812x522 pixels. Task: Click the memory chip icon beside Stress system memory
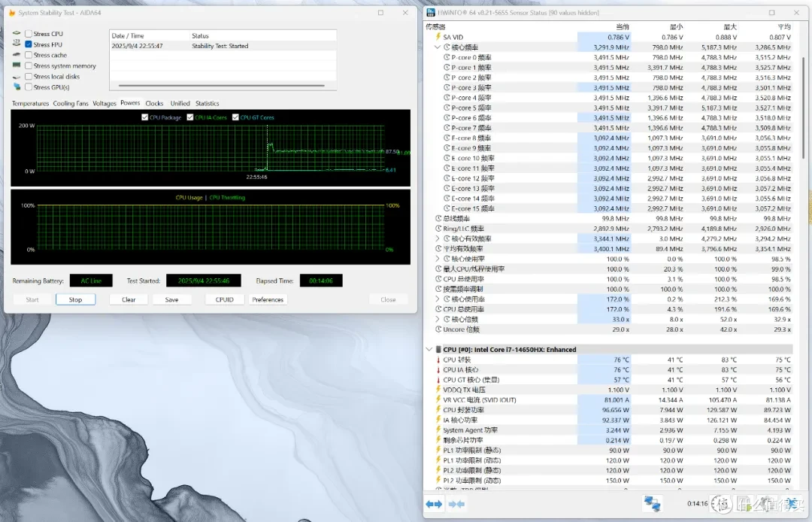click(x=17, y=65)
